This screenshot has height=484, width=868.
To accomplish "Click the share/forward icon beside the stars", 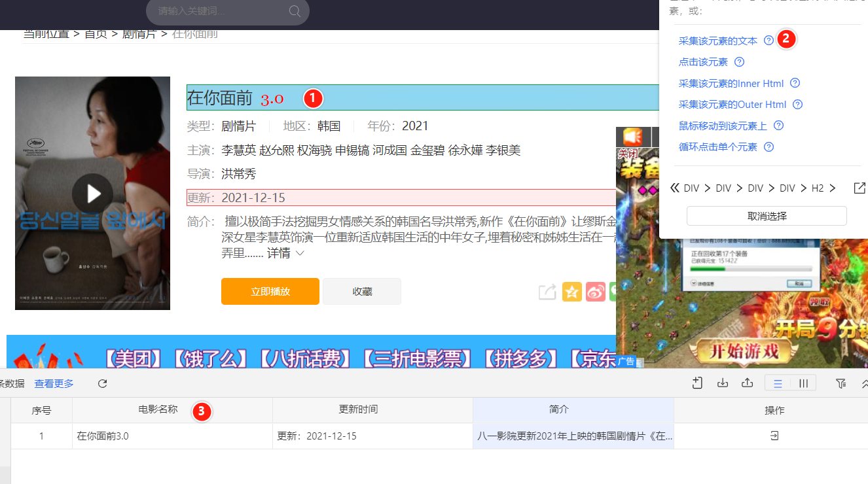I will coord(547,292).
